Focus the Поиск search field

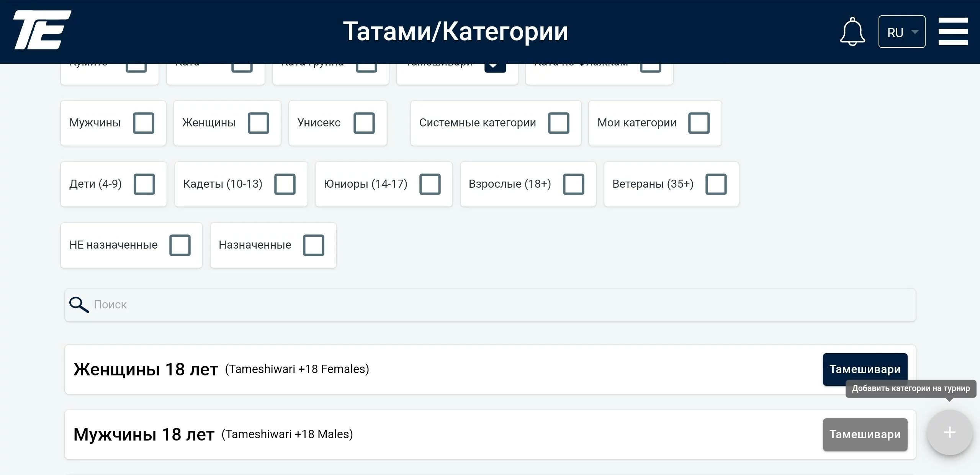click(x=490, y=305)
